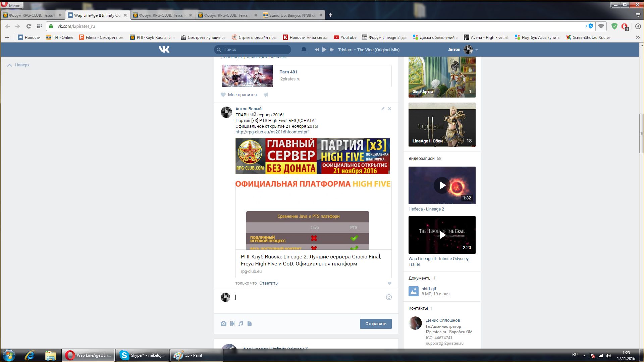The image size is (644, 362).
Task: Open rpg-club.eu/ns2016hfcontestpr1 link
Action: 272,132
